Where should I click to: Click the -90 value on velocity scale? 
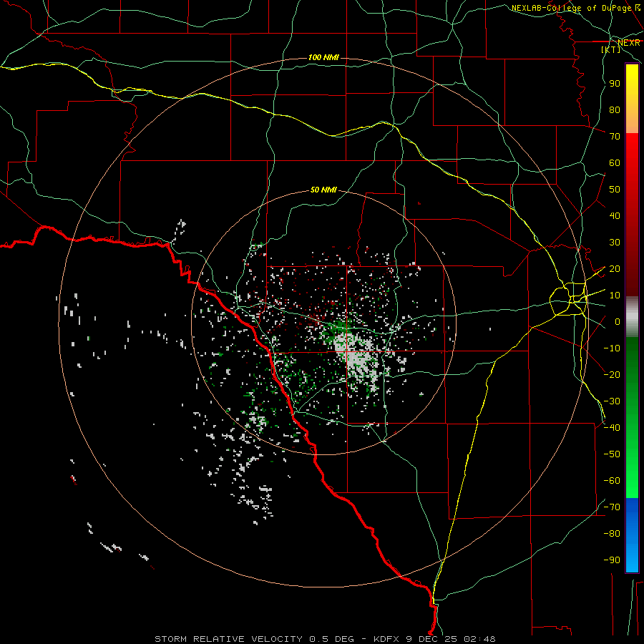pyautogui.click(x=612, y=560)
